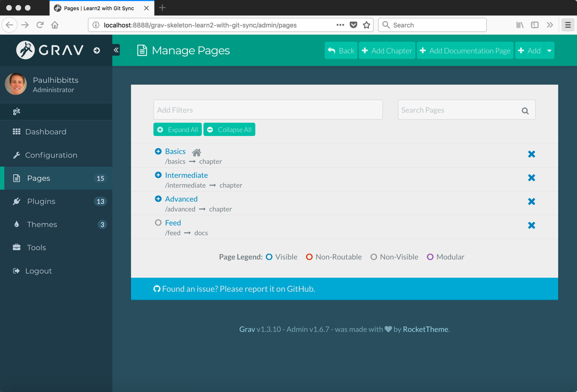Click /feed route text
Screen dimensions: 577x392
173,233
